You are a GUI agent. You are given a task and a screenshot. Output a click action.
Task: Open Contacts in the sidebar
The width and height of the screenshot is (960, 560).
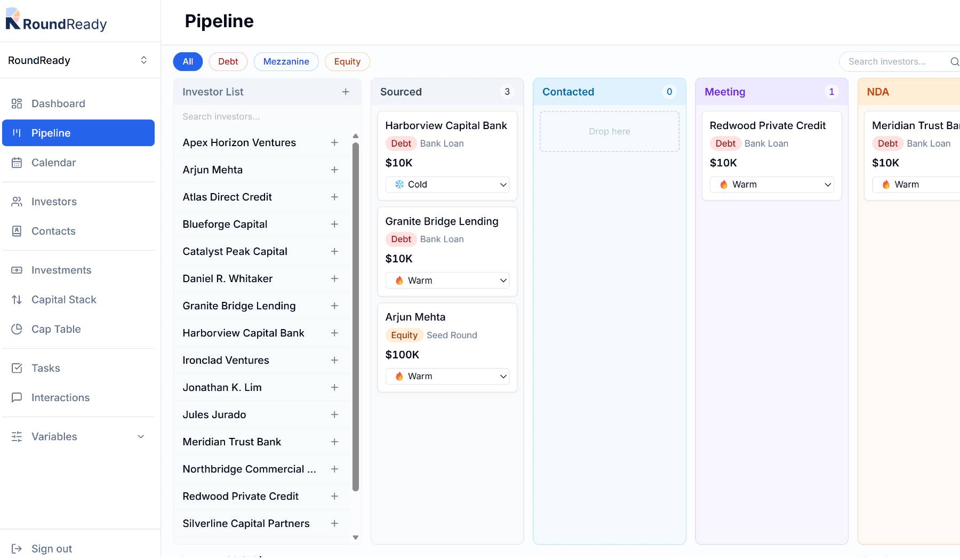78,231
